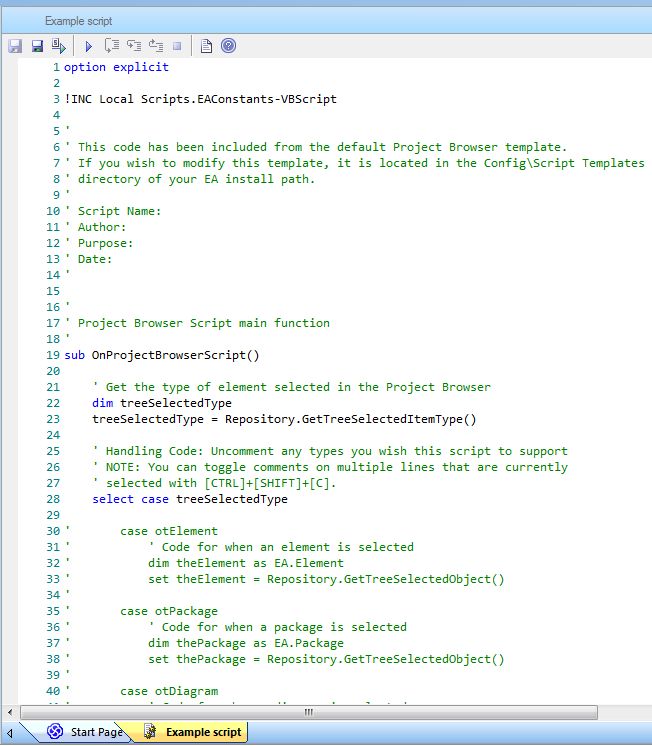Click horizontal scrollbar left arrow

pyautogui.click(x=10, y=712)
